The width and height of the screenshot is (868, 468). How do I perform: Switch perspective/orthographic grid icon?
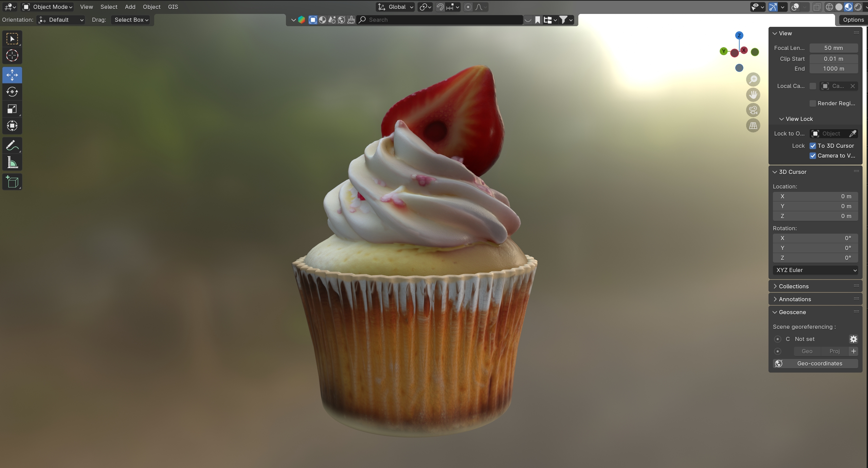pos(753,126)
